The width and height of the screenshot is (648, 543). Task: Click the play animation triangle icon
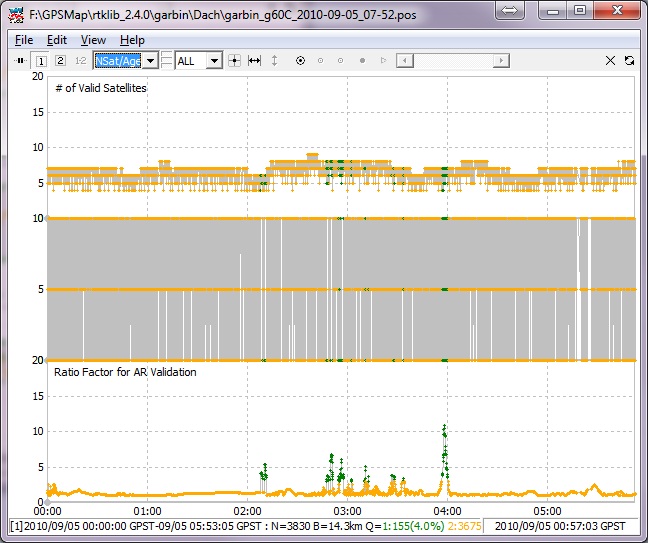point(383,61)
